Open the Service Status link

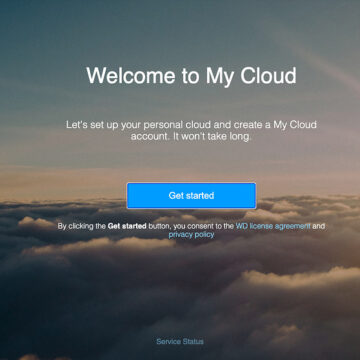point(180,341)
